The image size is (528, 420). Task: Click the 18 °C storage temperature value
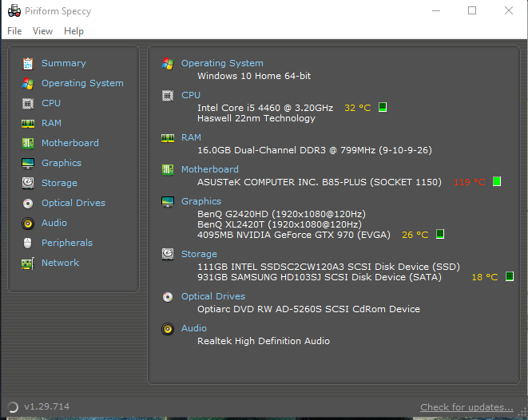[x=485, y=277]
